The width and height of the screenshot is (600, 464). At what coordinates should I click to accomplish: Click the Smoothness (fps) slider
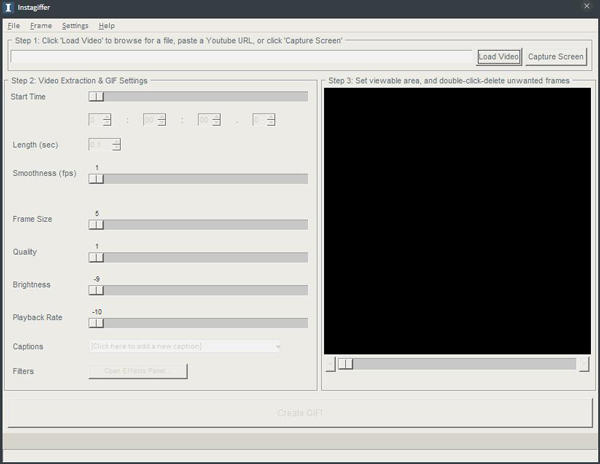point(198,179)
